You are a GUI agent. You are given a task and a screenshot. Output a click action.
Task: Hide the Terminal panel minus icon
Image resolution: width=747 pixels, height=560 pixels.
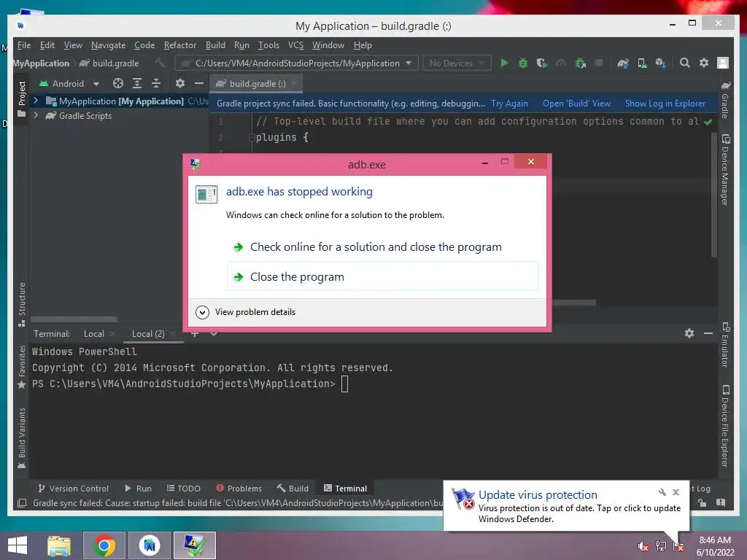[x=708, y=333]
